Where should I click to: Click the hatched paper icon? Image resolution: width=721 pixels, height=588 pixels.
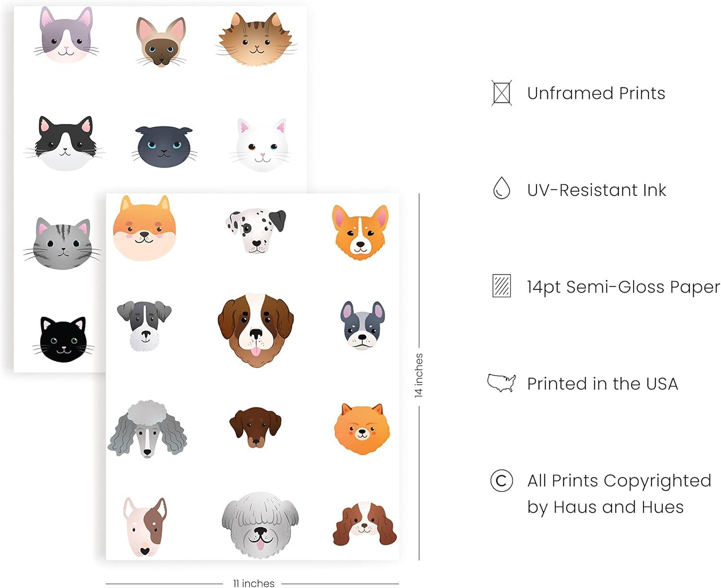tap(501, 286)
